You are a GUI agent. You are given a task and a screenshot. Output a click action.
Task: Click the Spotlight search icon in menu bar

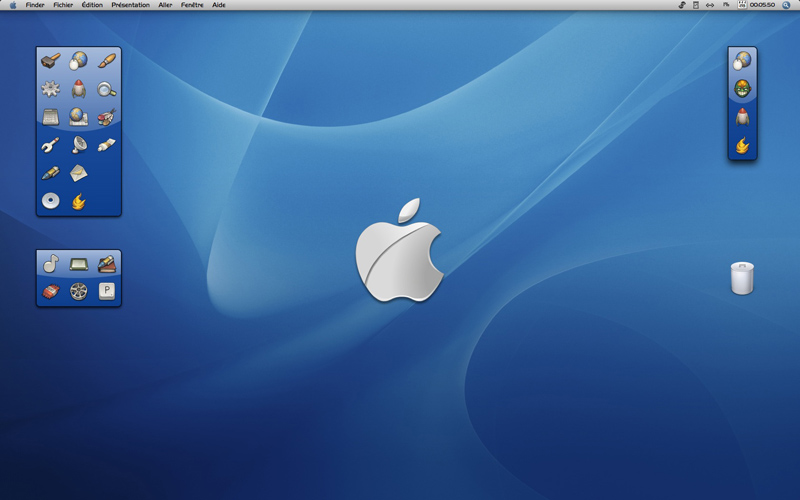pyautogui.click(x=787, y=5)
